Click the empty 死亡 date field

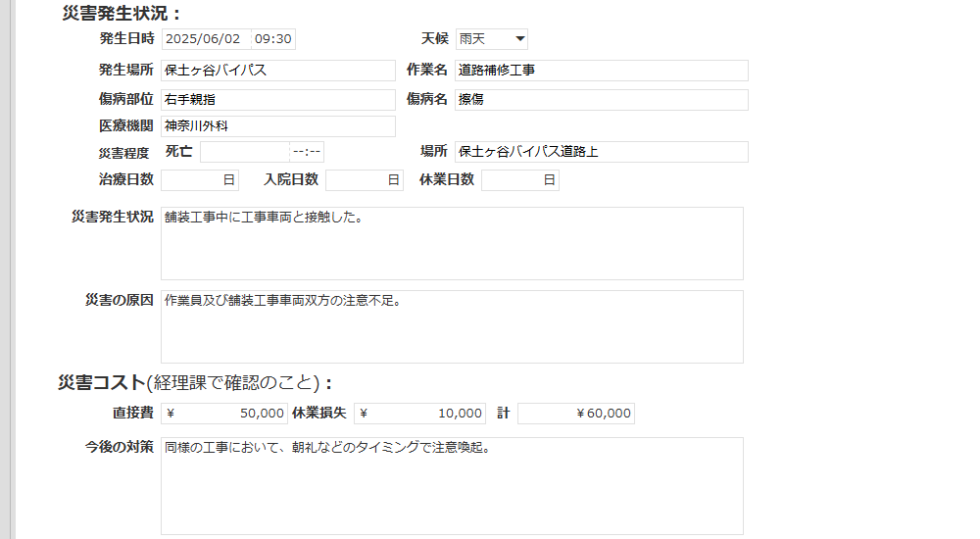pyautogui.click(x=244, y=152)
